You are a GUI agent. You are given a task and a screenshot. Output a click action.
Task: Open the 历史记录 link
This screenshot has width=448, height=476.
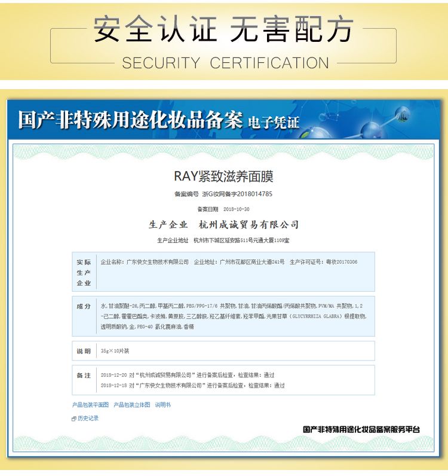[88, 419]
